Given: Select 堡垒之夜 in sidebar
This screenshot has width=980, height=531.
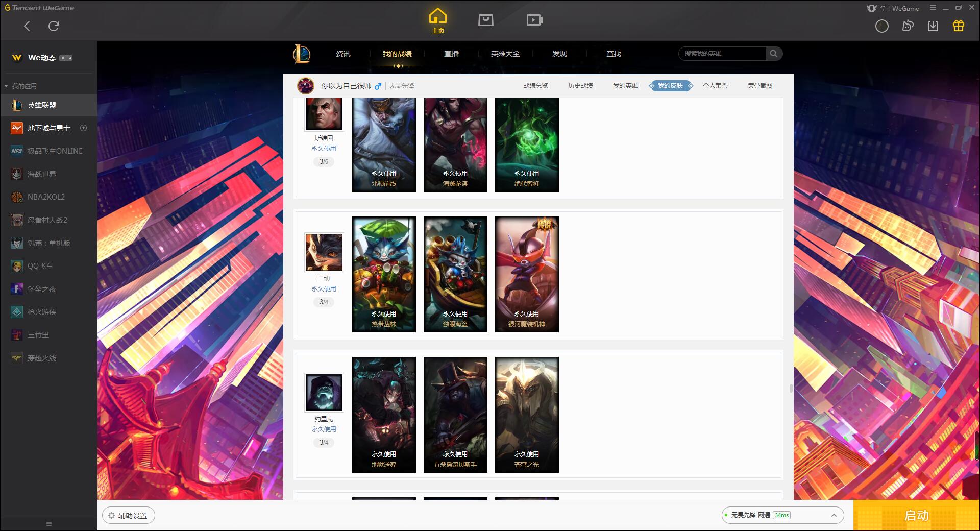Looking at the screenshot, I should 48,289.
